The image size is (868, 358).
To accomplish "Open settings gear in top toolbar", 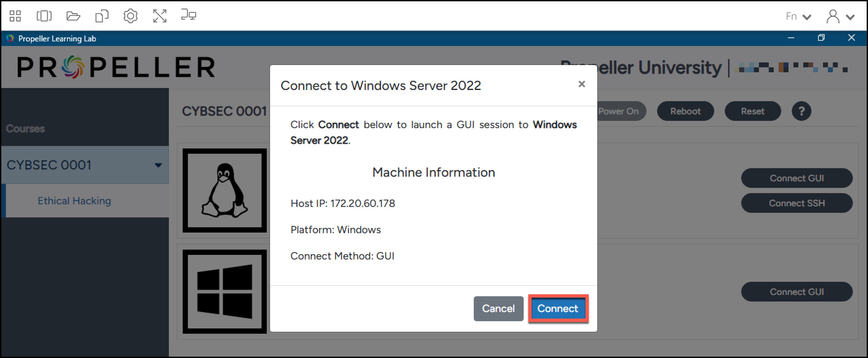I will pos(130,16).
